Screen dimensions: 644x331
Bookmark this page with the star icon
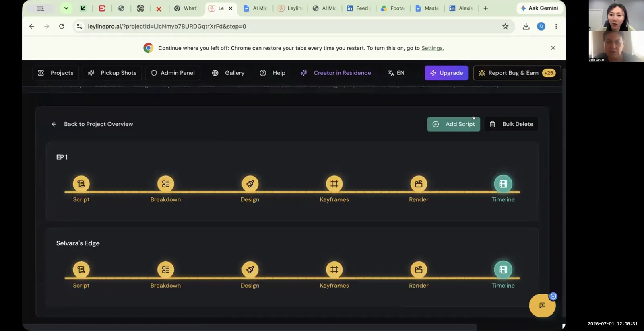pyautogui.click(x=505, y=26)
